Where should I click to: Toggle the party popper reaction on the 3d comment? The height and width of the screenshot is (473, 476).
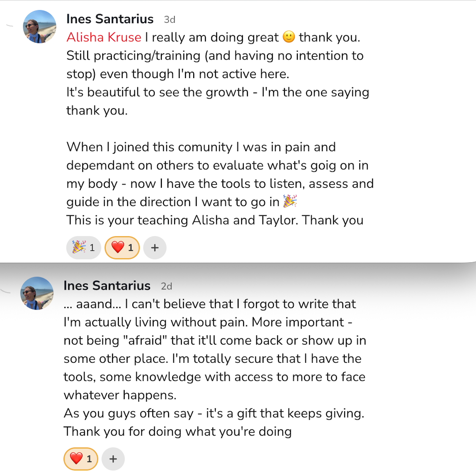[x=83, y=247]
